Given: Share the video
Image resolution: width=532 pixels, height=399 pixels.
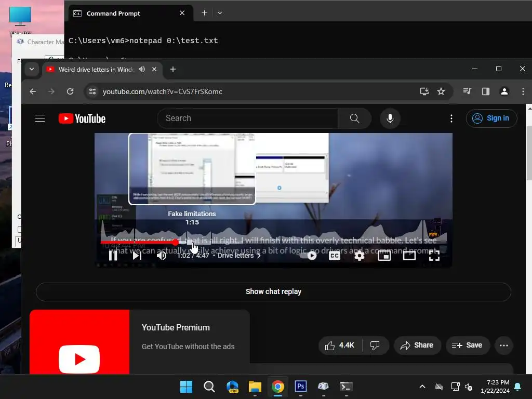Looking at the screenshot, I should [x=417, y=345].
